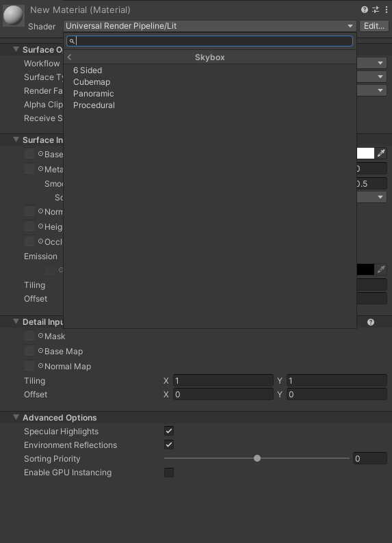This screenshot has height=543, width=392.
Task: Click the detail Offset Y field
Action: pos(337,395)
